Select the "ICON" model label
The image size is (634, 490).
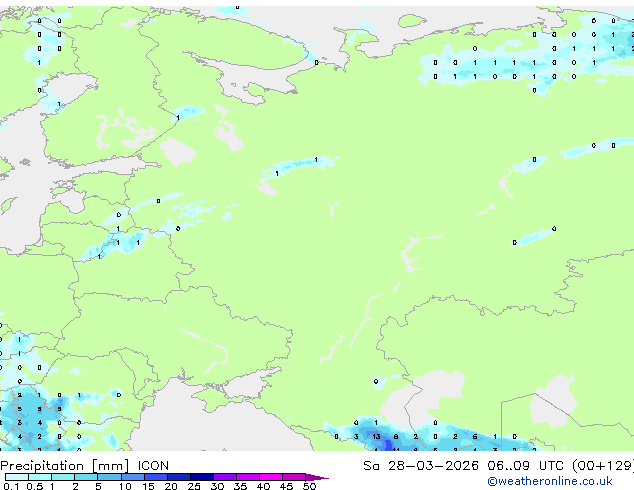(153, 466)
